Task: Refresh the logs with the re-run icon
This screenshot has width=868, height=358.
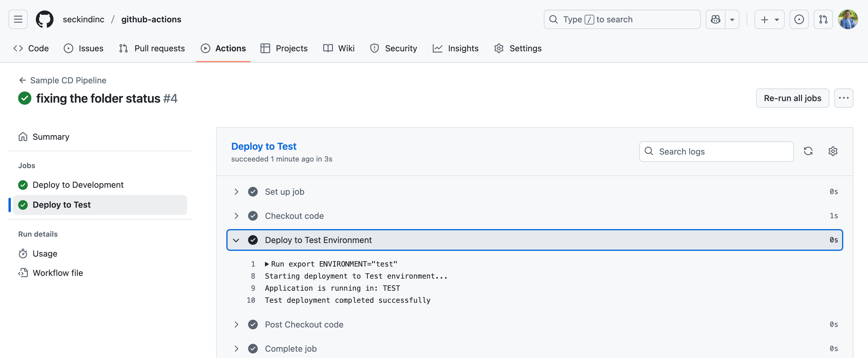Action: [x=808, y=151]
